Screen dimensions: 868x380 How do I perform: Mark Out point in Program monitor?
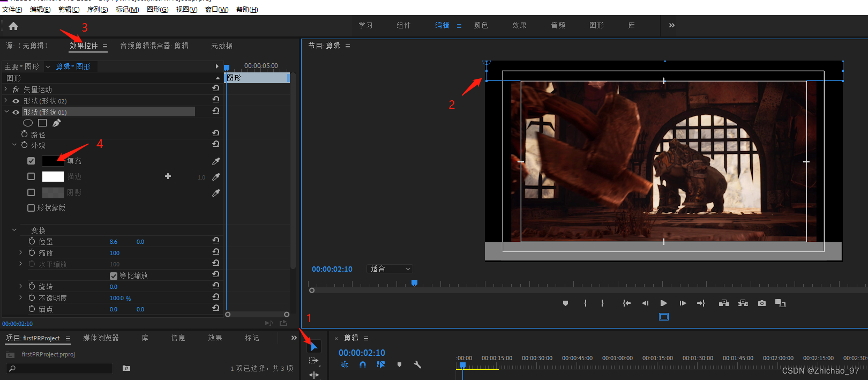[x=602, y=303]
